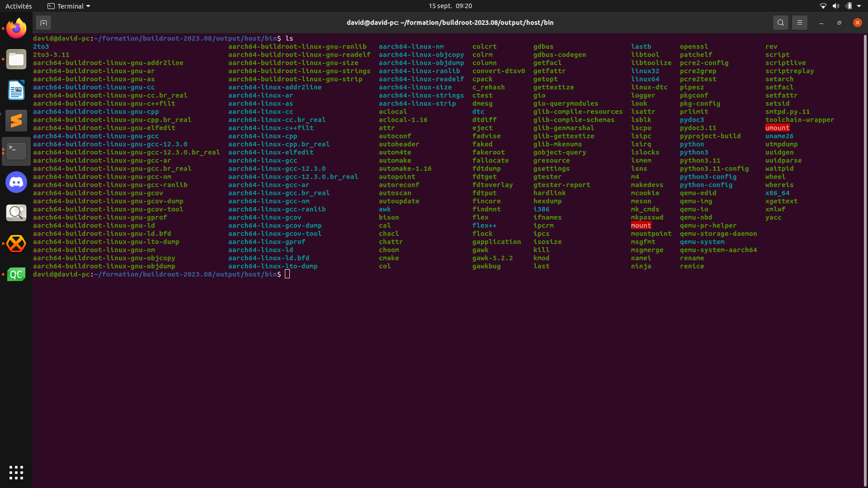
Task: Click the yacc entry
Action: (773, 217)
